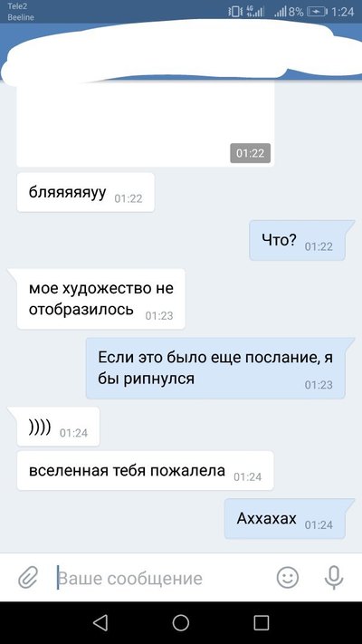Tap the battery indicator in status bar
362x644 pixels.
316,12
